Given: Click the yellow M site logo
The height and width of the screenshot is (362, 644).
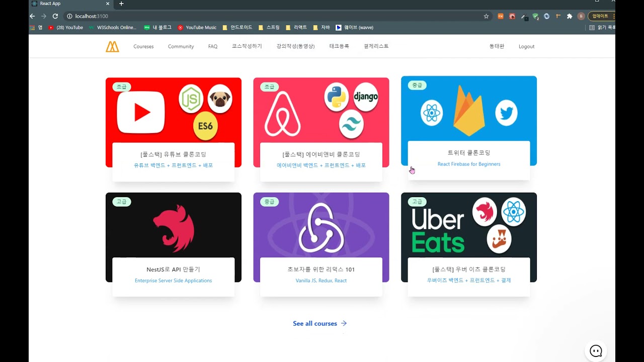Looking at the screenshot, I should (112, 47).
